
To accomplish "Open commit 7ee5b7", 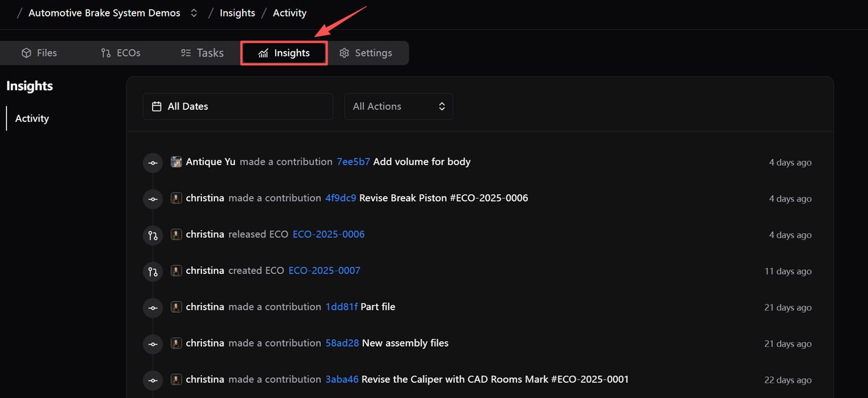I will [x=353, y=161].
